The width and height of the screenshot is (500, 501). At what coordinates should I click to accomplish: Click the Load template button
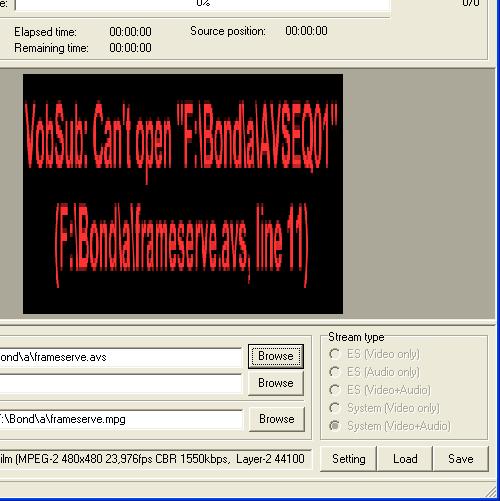coord(405,459)
